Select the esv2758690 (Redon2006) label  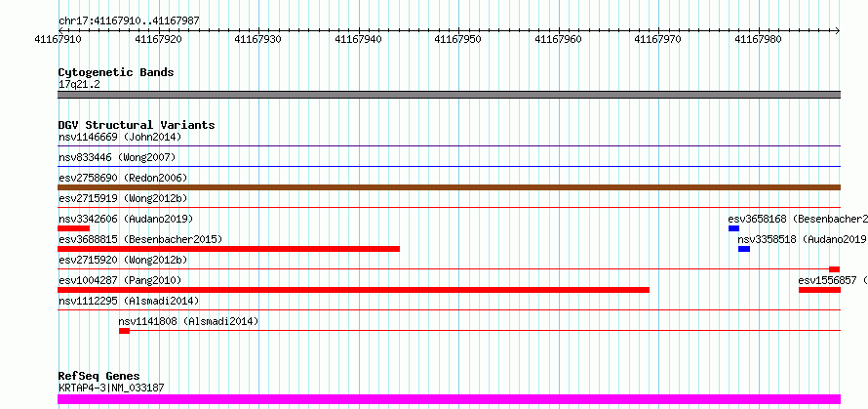123,178
